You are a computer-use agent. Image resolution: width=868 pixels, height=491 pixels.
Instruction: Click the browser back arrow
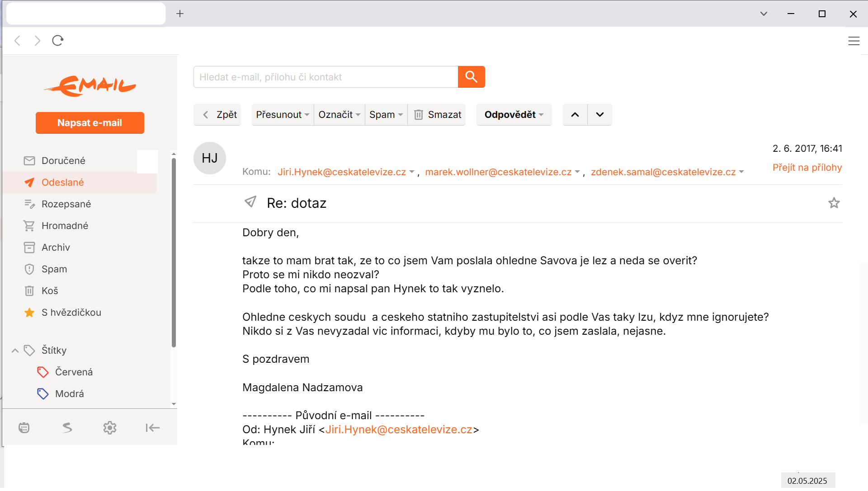18,41
